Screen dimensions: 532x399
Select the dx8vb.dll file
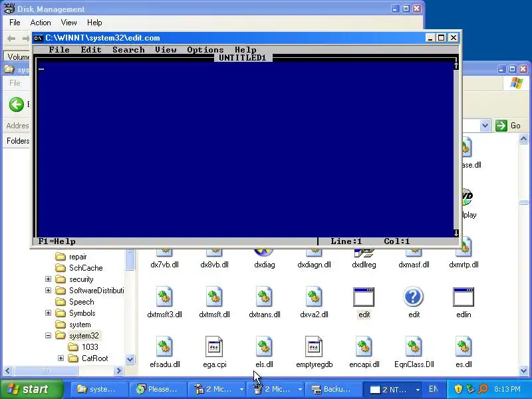(x=214, y=265)
